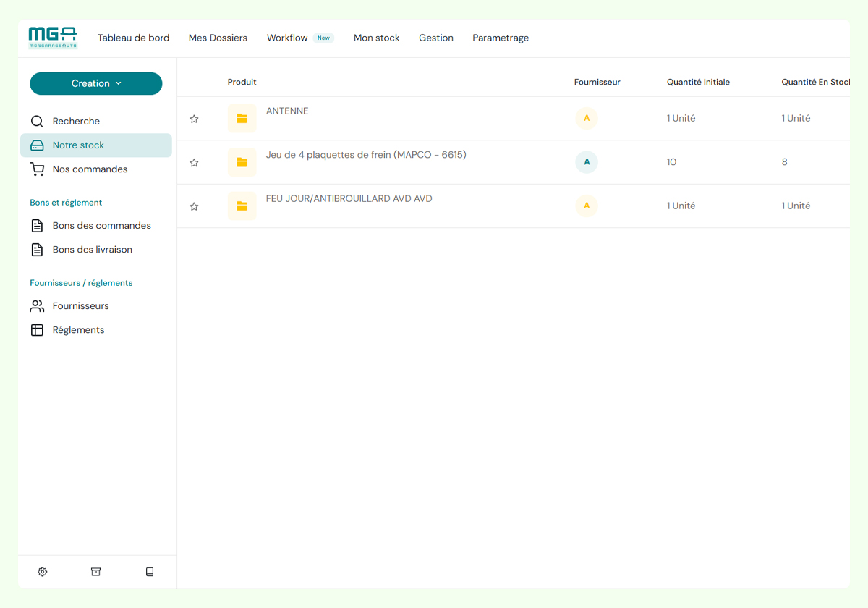Click the supplier avatar in the ANTENNE row

(587, 118)
